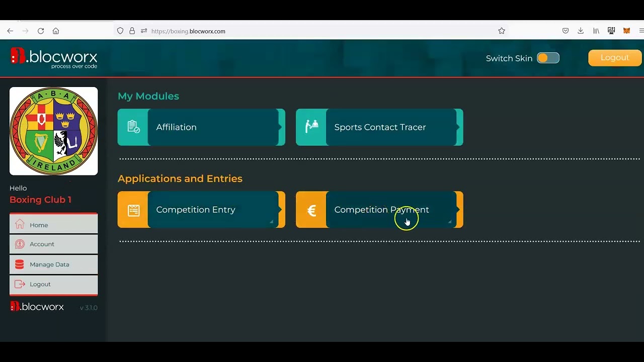Click the Affiliation clipboard icon
644x362 pixels.
point(133,127)
